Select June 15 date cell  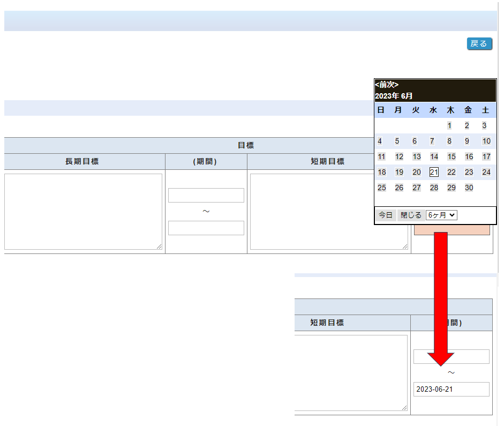coord(452,156)
